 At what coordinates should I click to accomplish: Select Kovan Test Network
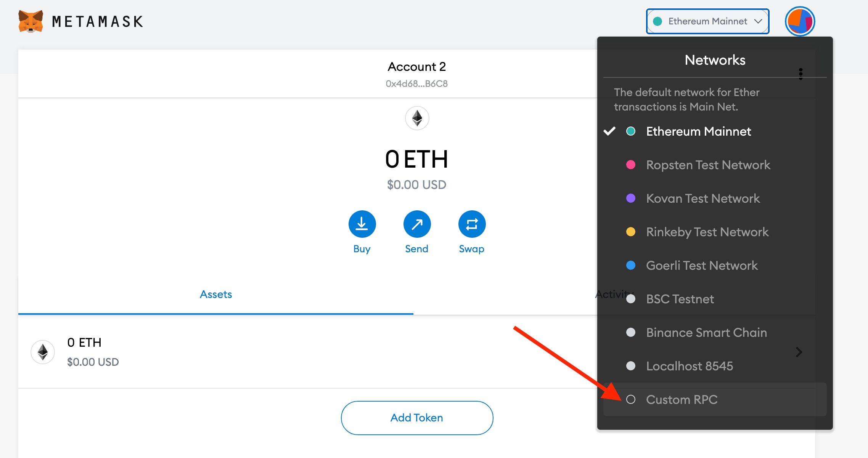click(x=702, y=199)
